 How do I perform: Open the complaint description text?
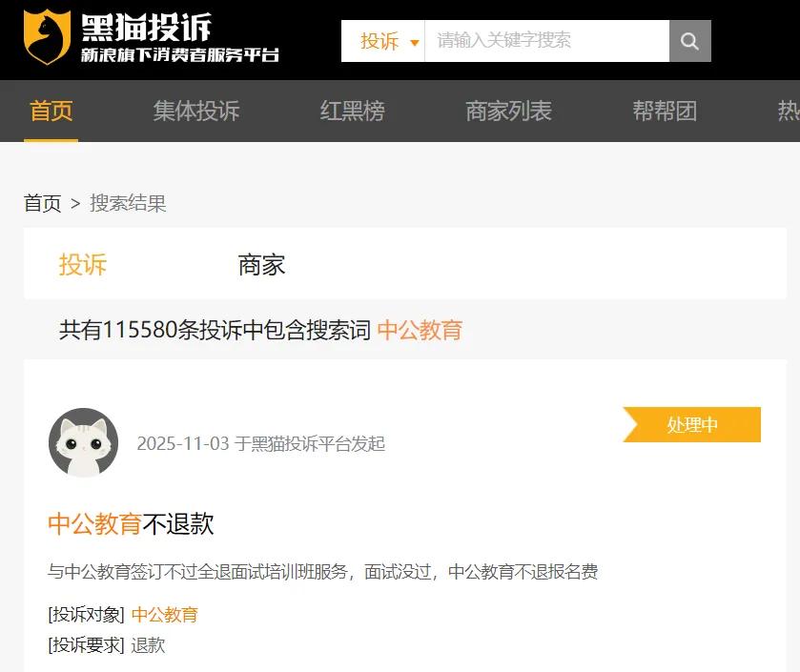[x=322, y=572]
